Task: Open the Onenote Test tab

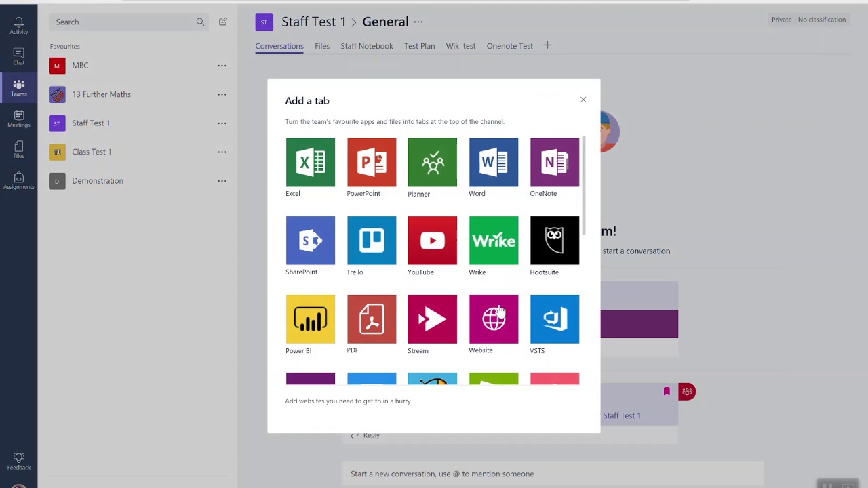Action: (509, 46)
